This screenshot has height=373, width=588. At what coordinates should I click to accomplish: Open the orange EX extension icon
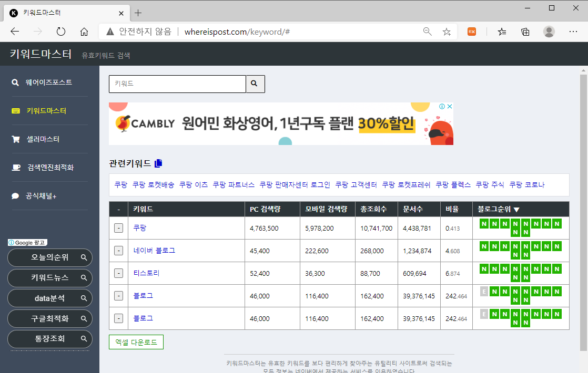pyautogui.click(x=472, y=32)
